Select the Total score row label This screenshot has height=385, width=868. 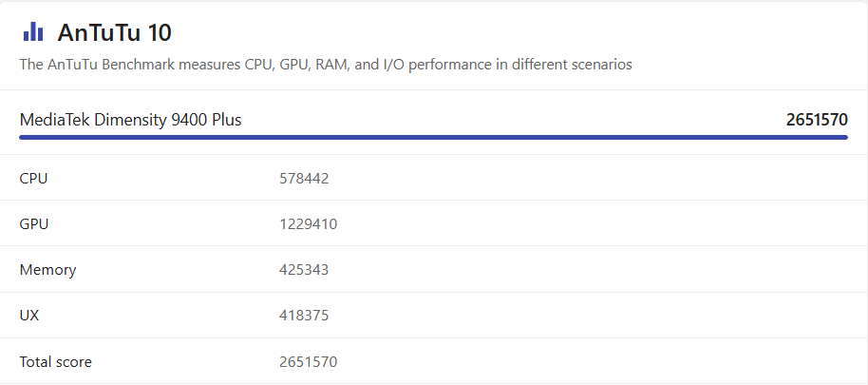[55, 361]
